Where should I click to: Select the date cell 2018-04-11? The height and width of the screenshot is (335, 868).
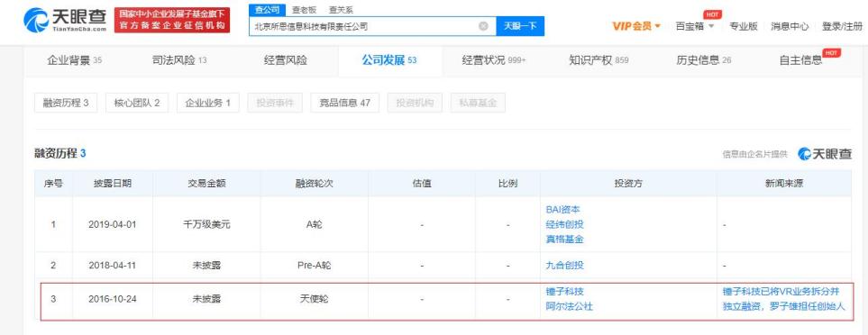pyautogui.click(x=112, y=266)
